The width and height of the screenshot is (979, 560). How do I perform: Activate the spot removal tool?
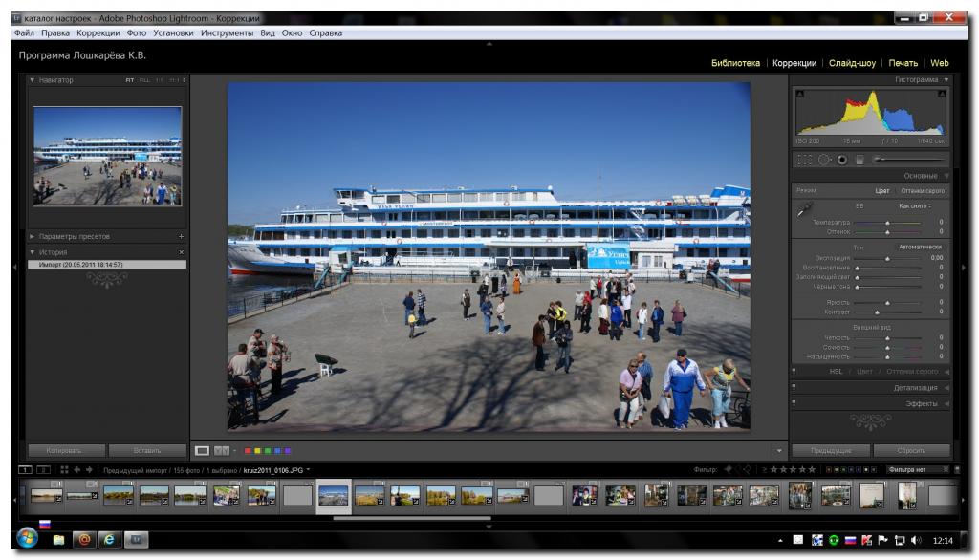click(825, 160)
